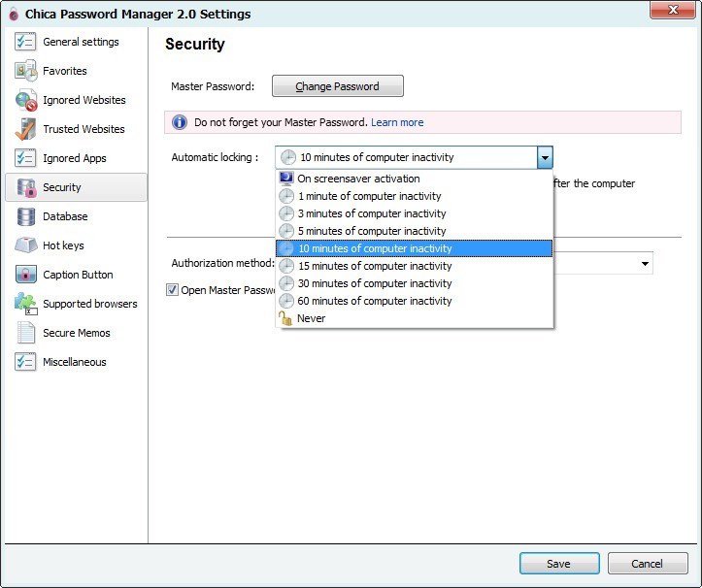Select 60 minutes of computer inactivity

tap(415, 301)
